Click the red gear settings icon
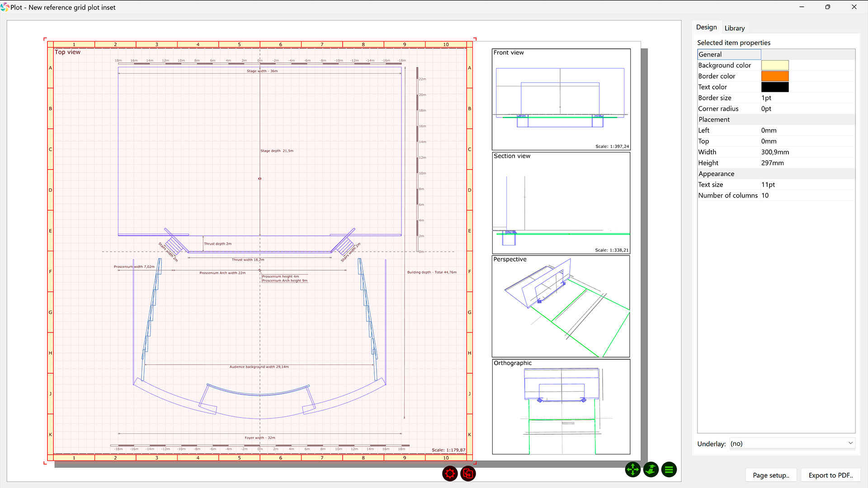Image resolution: width=868 pixels, height=488 pixels. (x=450, y=474)
